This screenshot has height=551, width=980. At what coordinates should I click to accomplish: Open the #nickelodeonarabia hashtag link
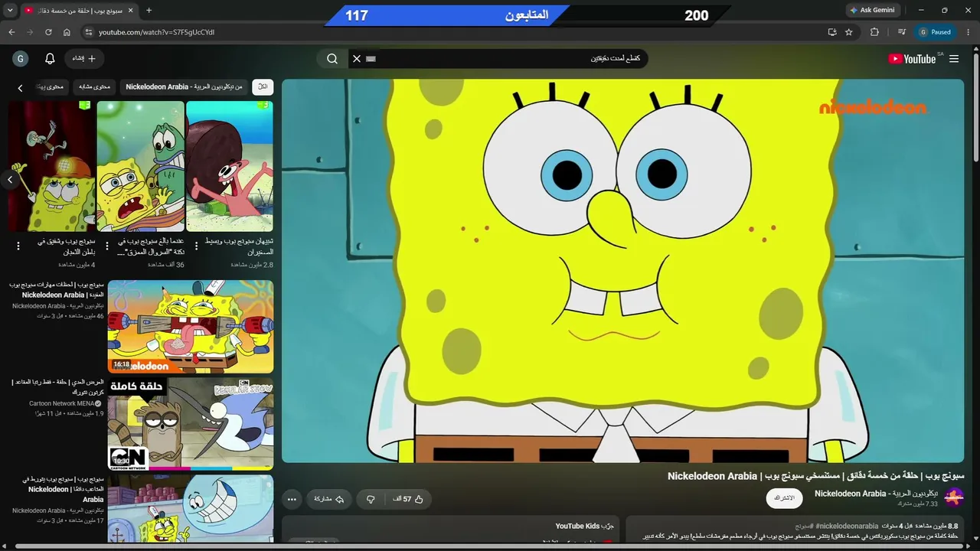pos(847,527)
